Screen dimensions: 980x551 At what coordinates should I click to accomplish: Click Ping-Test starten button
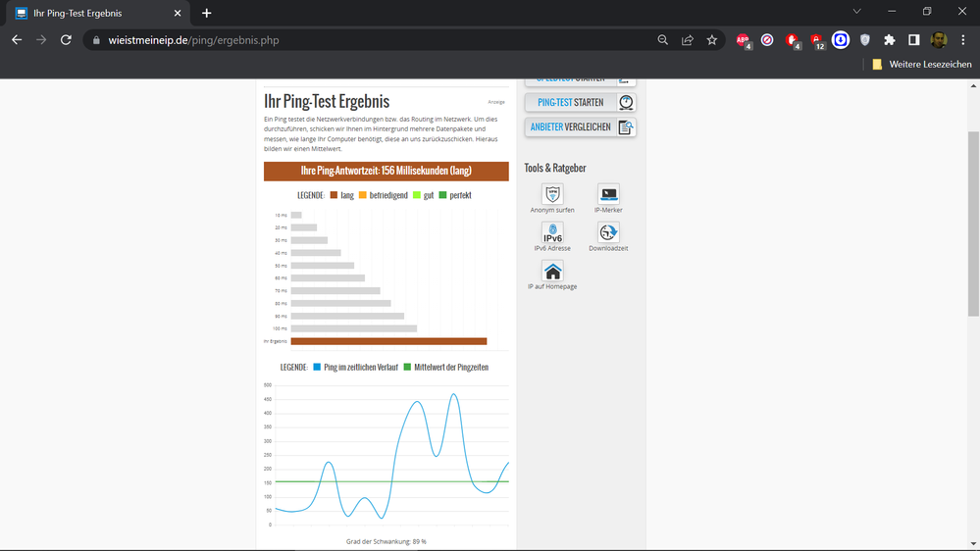click(x=581, y=102)
